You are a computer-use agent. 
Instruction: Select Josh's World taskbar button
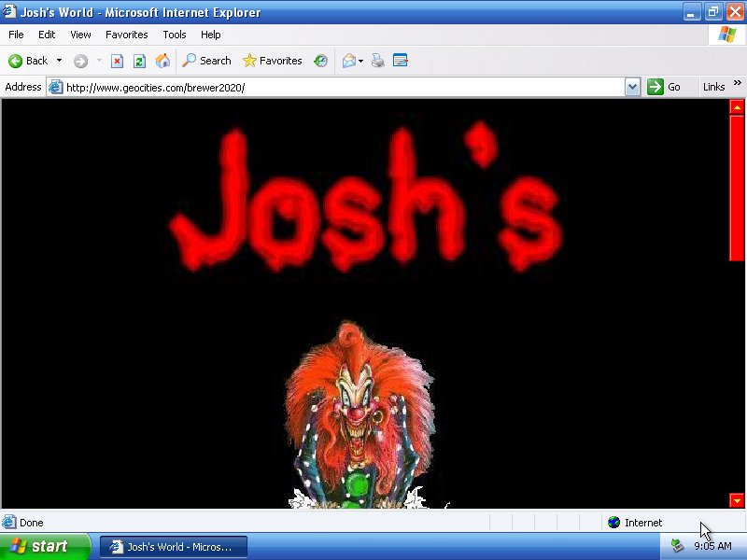(174, 547)
